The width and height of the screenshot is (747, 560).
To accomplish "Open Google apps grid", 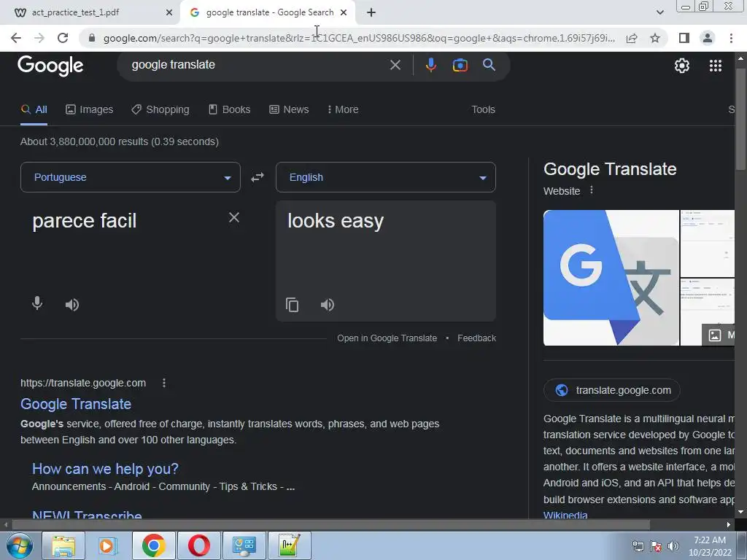I will pyautogui.click(x=716, y=66).
